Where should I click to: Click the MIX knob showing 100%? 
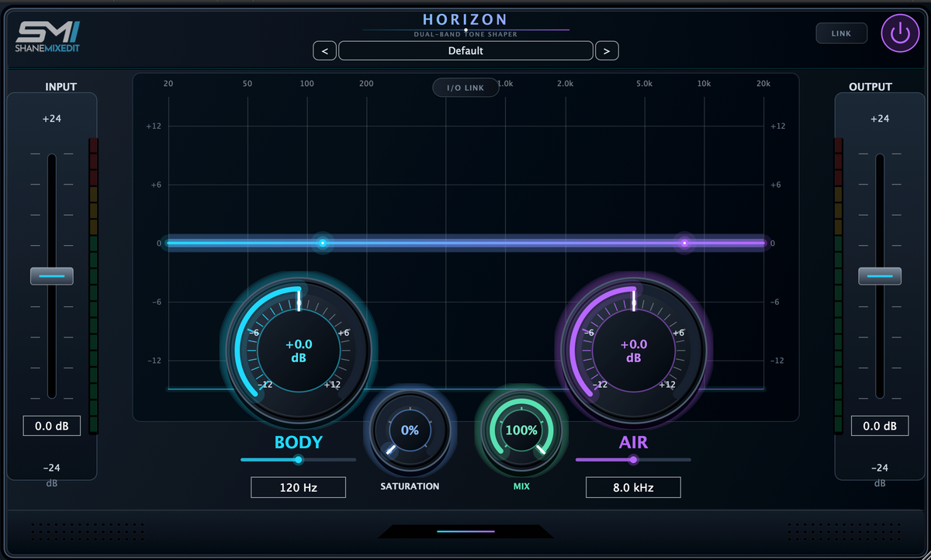pos(521,430)
